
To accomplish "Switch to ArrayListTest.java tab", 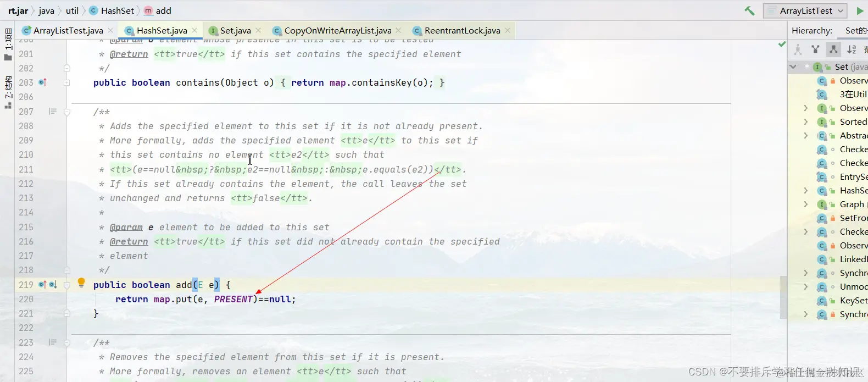I will 68,30.
